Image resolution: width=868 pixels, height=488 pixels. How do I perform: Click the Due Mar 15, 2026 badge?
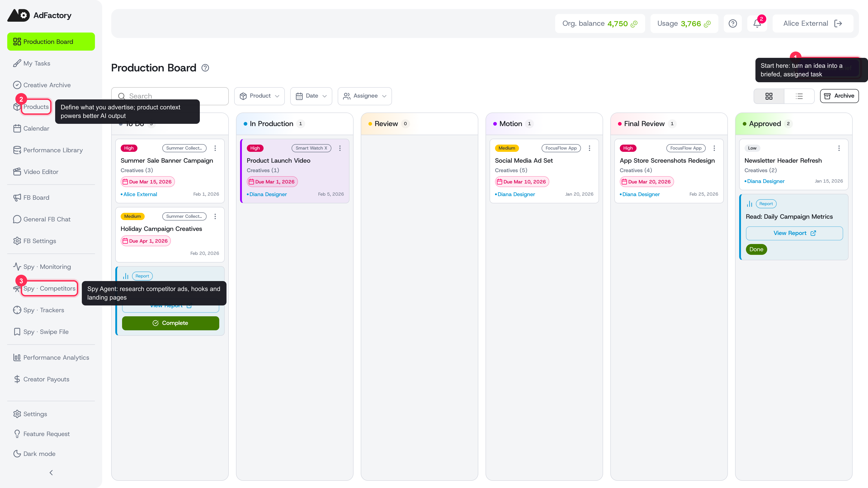(148, 182)
